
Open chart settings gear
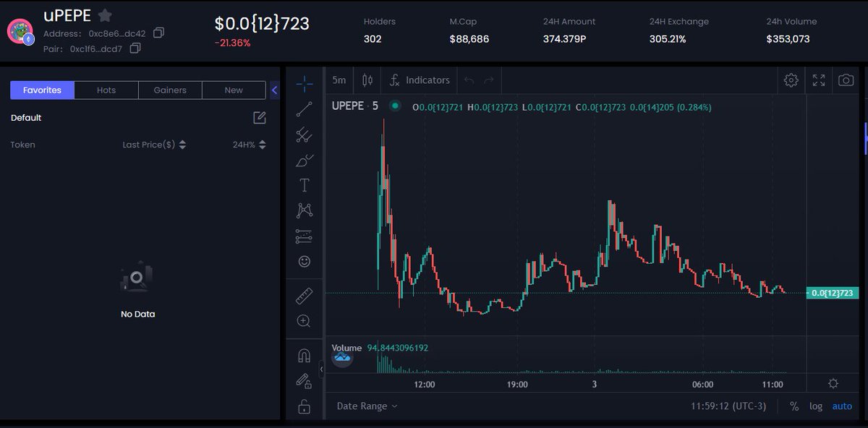click(791, 80)
